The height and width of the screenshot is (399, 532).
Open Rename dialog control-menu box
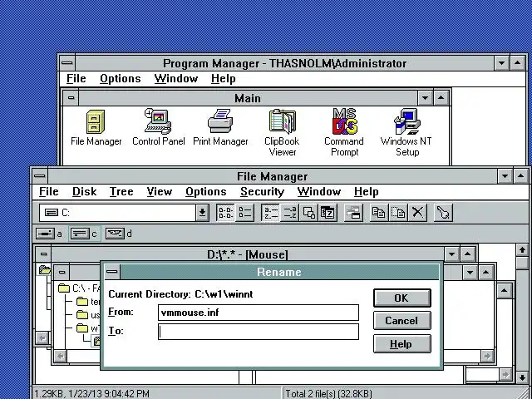(112, 272)
